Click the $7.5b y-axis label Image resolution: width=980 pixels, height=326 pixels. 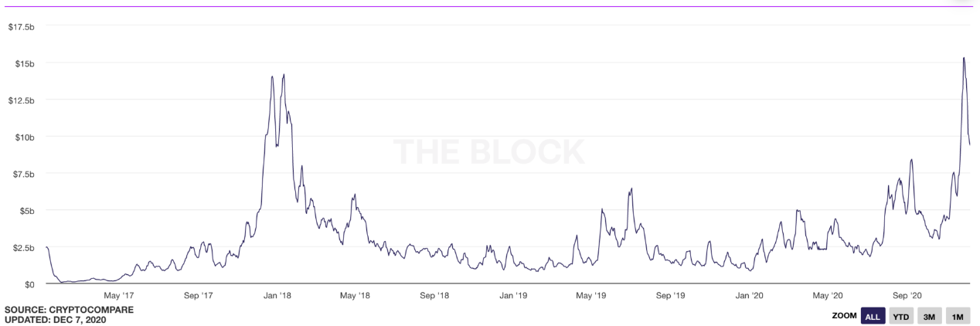pyautogui.click(x=23, y=175)
